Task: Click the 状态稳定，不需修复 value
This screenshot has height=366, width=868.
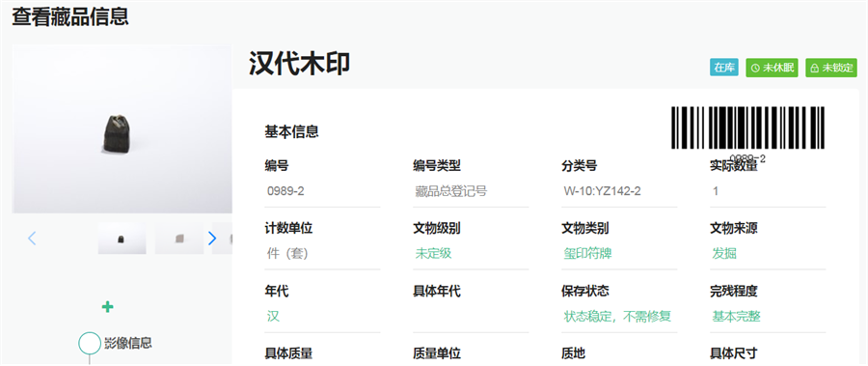Action: point(618,317)
